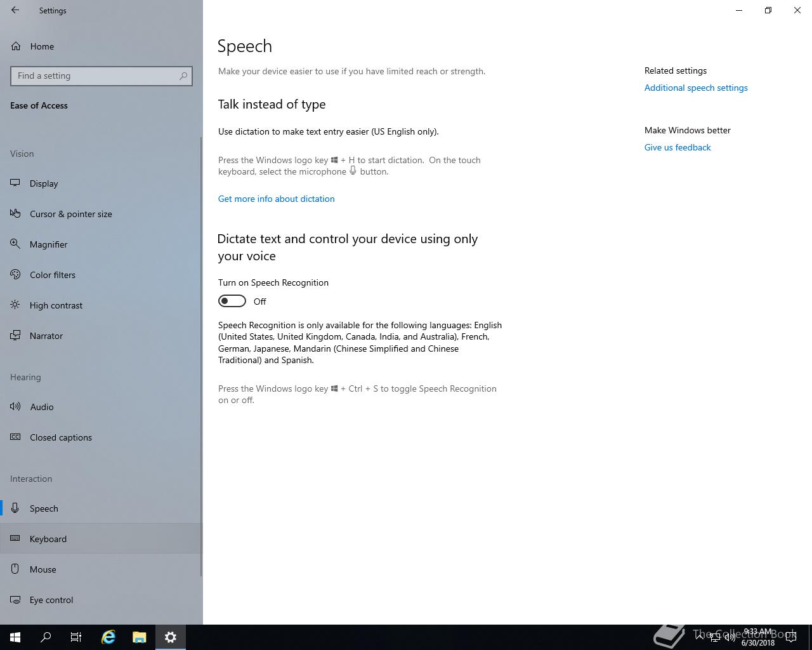Click the Cursor & pointer size icon
Viewport: 812px width, 650px height.
click(x=15, y=214)
